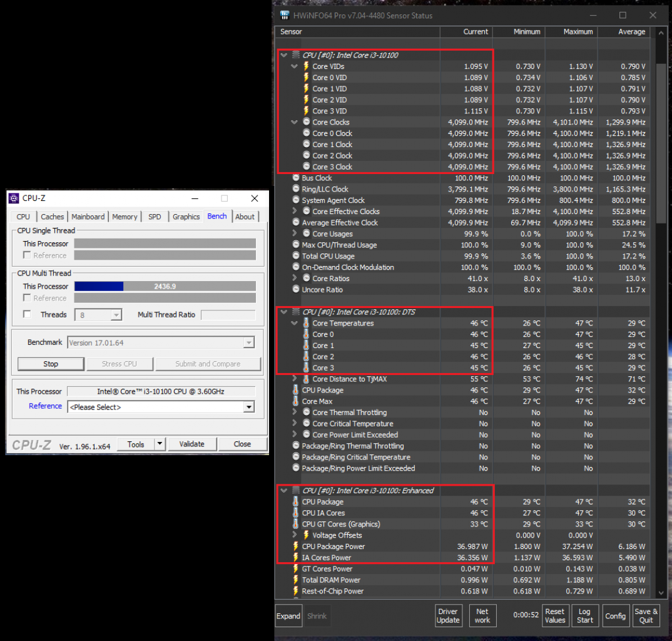Expand the Core Effective Clocks group

coord(295,211)
